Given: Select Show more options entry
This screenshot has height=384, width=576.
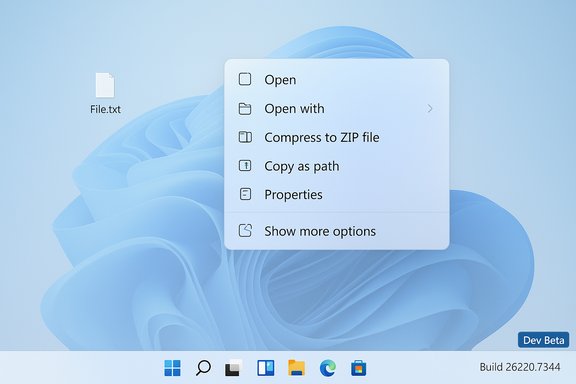Looking at the screenshot, I should tap(336, 231).
